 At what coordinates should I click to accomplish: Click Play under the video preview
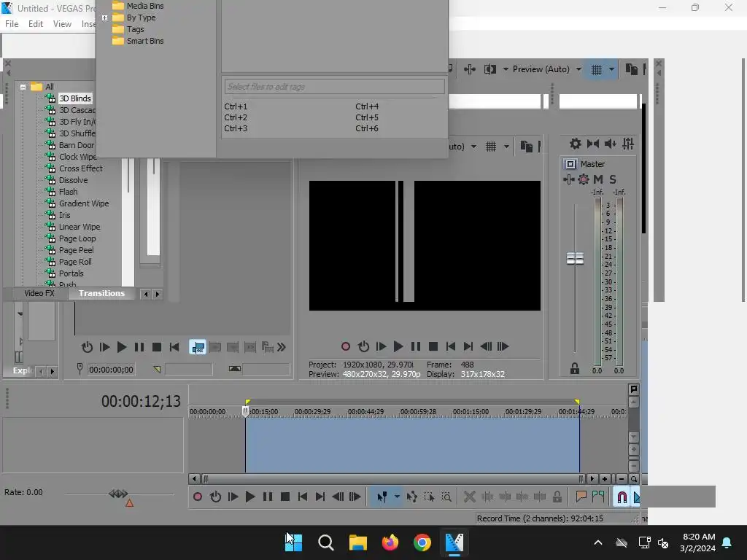398,346
